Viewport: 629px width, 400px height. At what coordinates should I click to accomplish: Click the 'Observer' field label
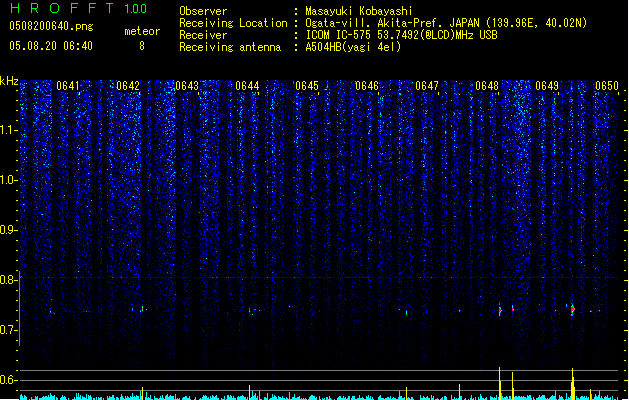tap(203, 11)
